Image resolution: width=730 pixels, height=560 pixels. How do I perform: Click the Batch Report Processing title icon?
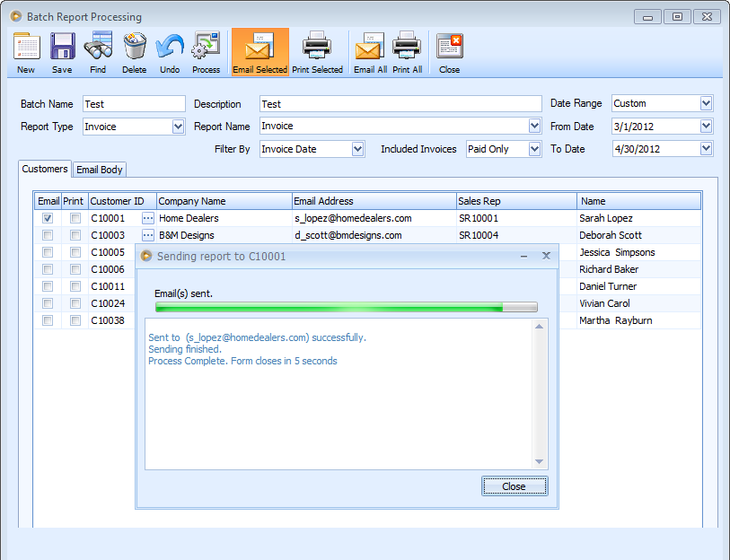click(16, 17)
